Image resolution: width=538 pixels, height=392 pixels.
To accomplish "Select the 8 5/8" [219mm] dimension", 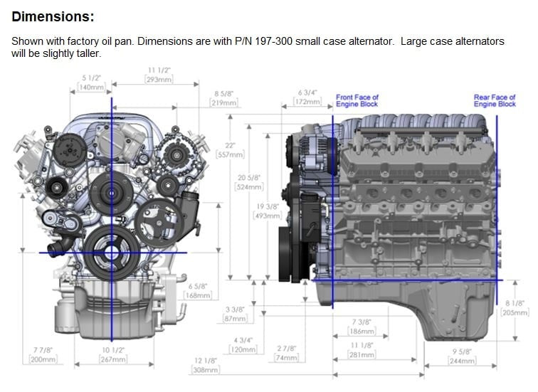I will coord(225,97).
